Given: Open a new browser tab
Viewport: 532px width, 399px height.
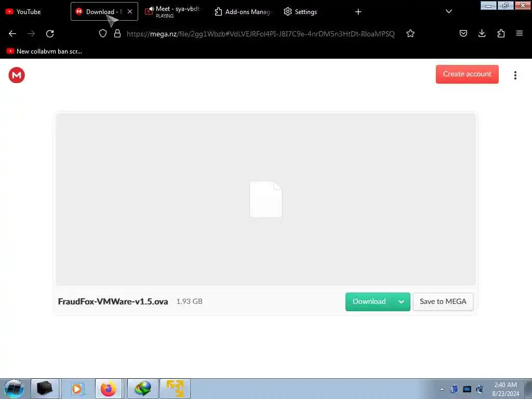Looking at the screenshot, I should point(358,12).
